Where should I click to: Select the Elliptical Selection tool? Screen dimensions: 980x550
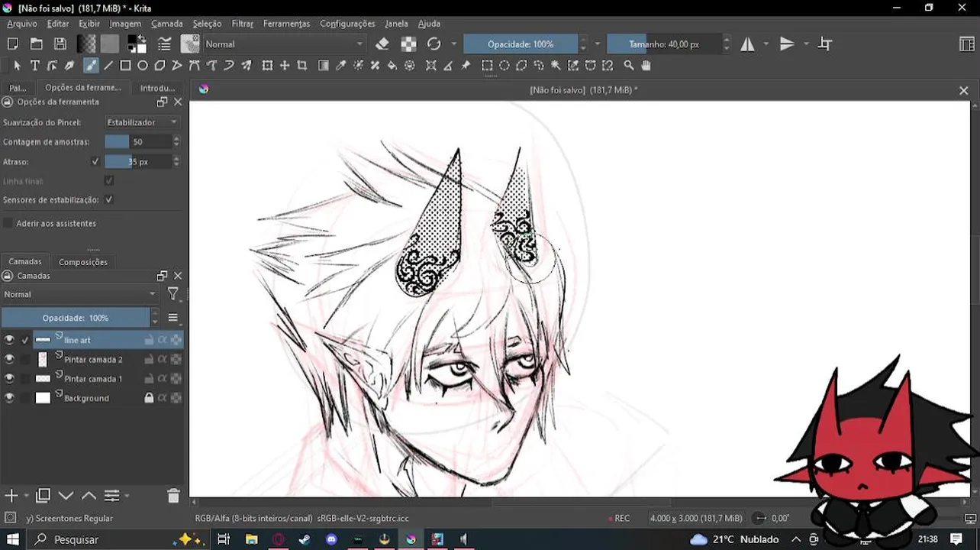tap(505, 66)
